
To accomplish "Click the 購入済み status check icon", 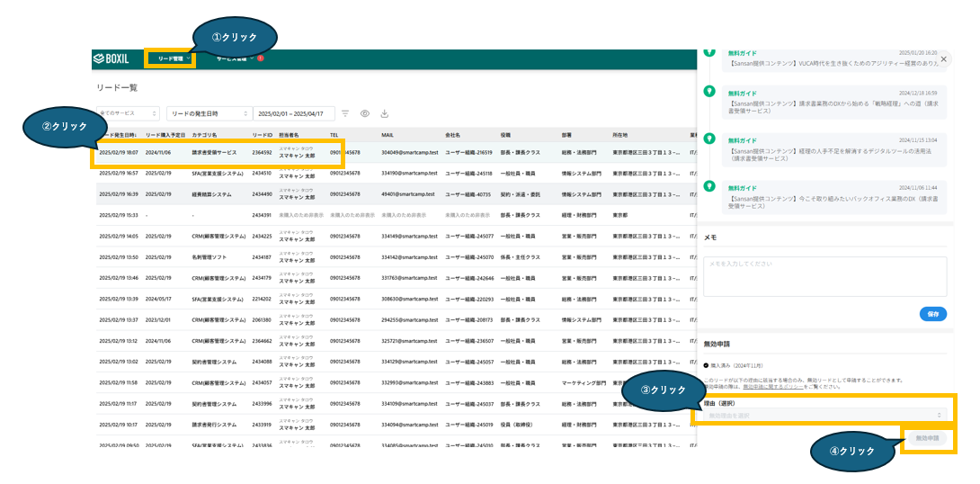I will [x=706, y=365].
